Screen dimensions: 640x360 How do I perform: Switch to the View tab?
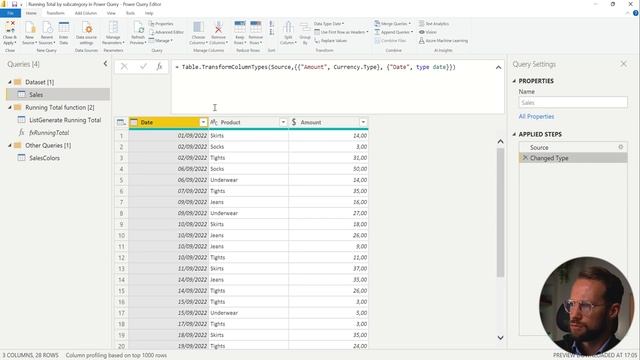pos(111,13)
